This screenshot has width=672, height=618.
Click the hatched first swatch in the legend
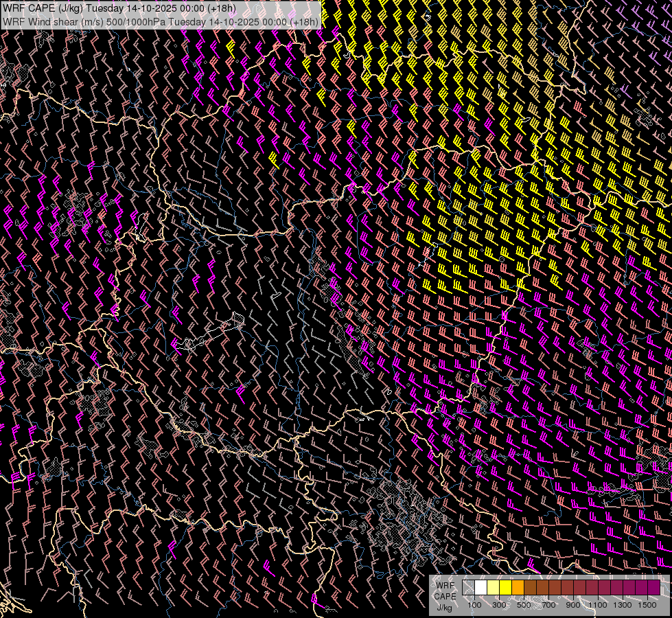(x=469, y=588)
